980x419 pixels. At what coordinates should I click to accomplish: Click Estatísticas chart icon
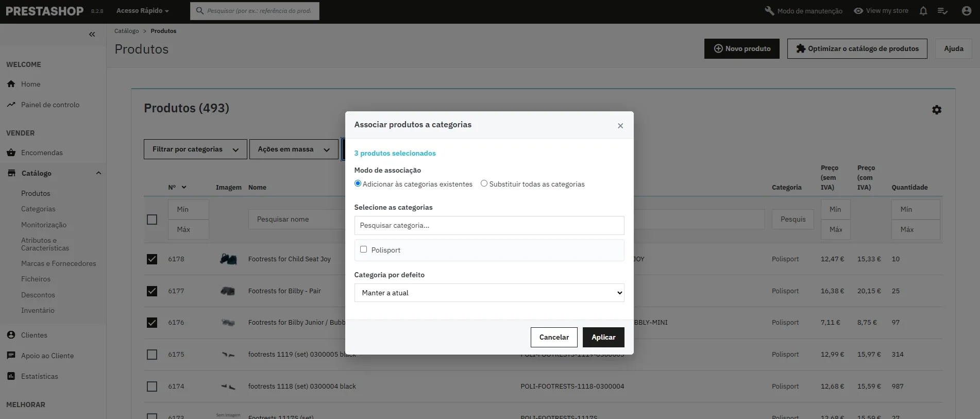point(11,376)
